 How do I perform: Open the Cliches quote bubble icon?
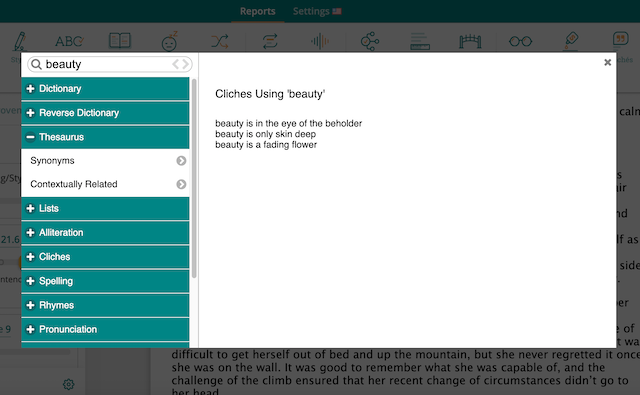tap(620, 39)
